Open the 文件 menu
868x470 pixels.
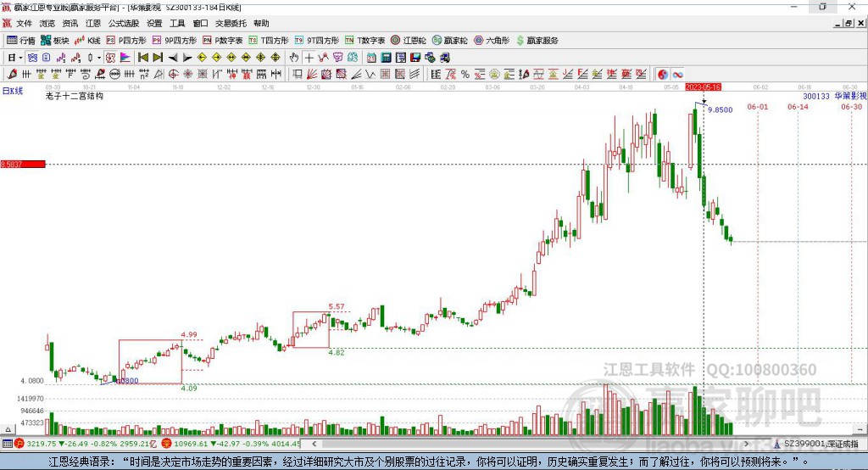tap(24, 23)
